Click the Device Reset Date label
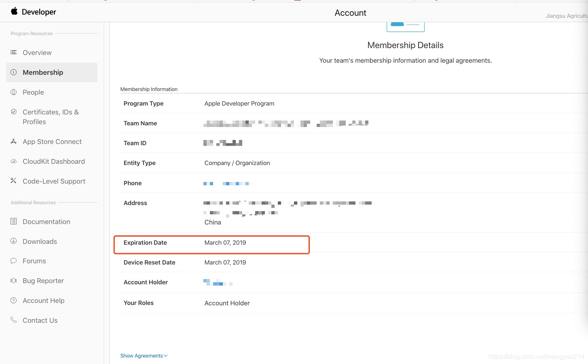Screen dimensions: 588x364 (x=150, y=262)
